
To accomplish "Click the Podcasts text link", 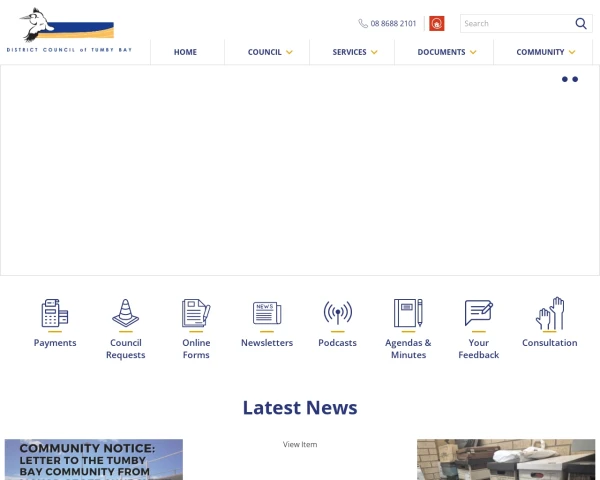I will click(338, 343).
